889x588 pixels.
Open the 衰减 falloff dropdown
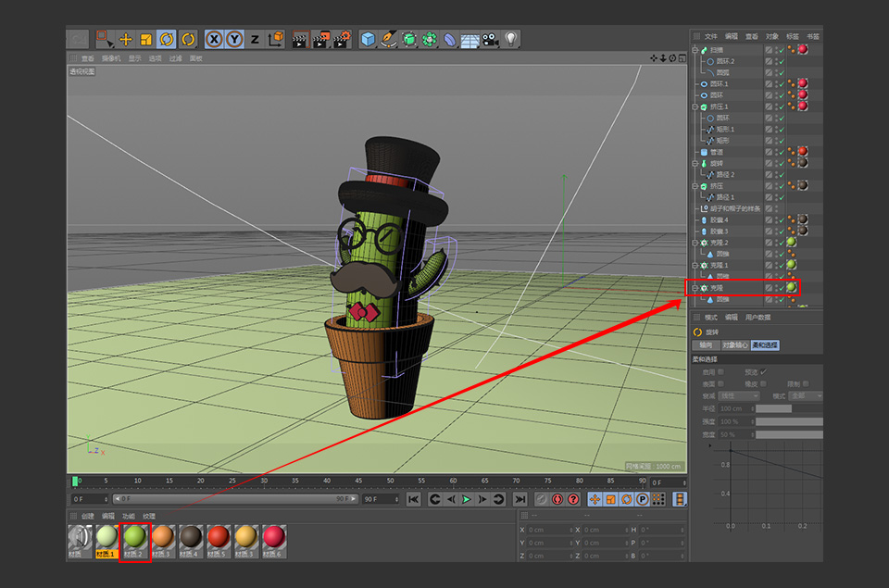pos(738,395)
